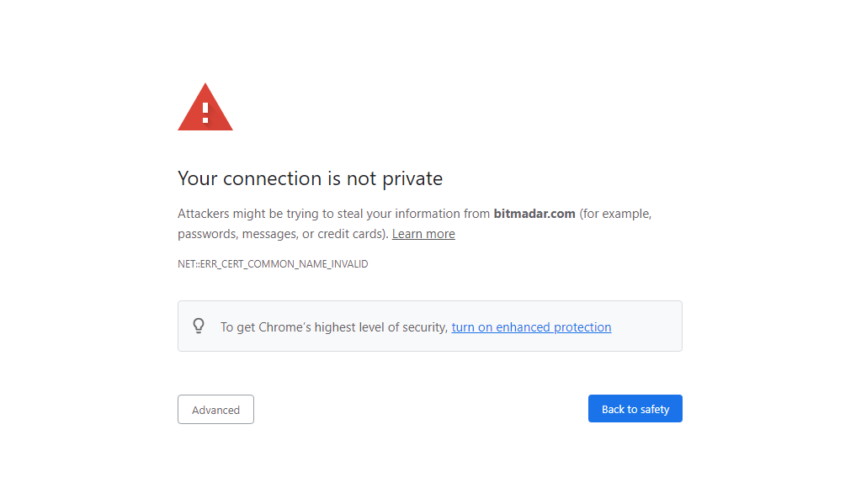Click the phrase Attackers might be trying
This screenshot has height=504, width=861.
coord(248,214)
